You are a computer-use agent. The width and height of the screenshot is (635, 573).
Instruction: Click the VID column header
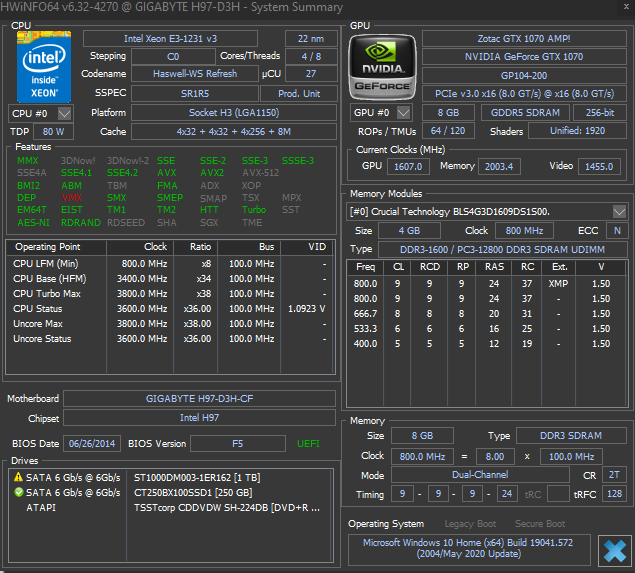(307, 247)
